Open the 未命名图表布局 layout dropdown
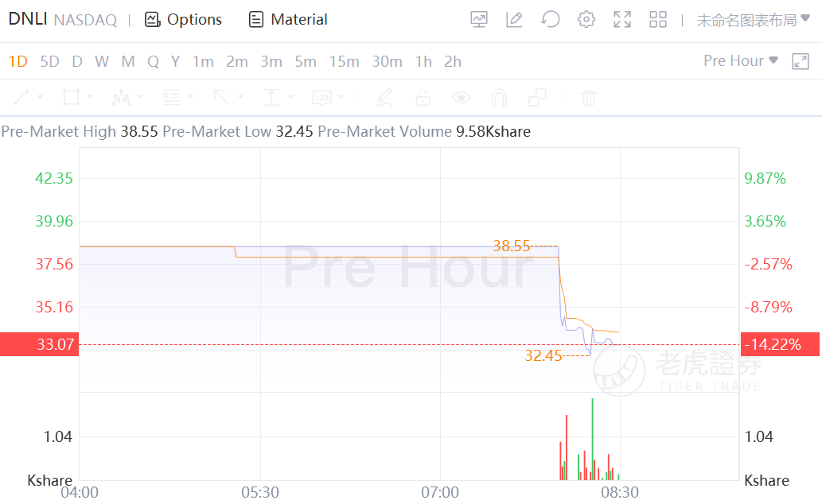Viewport: 822px width, 504px height. (x=753, y=20)
